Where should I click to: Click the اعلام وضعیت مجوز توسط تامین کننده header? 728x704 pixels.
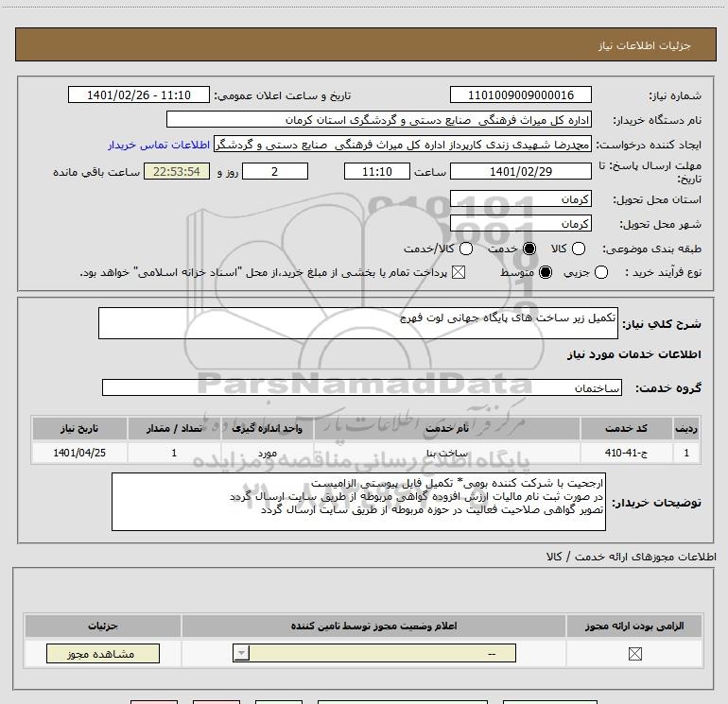pyautogui.click(x=373, y=626)
